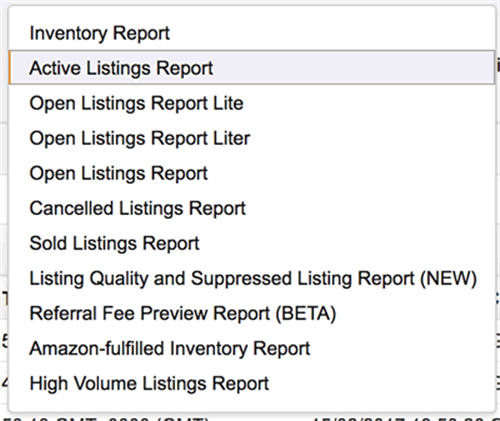Viewport: 500px width, 421px height.
Task: Pick the report covering cancelled listings
Action: coord(252,208)
